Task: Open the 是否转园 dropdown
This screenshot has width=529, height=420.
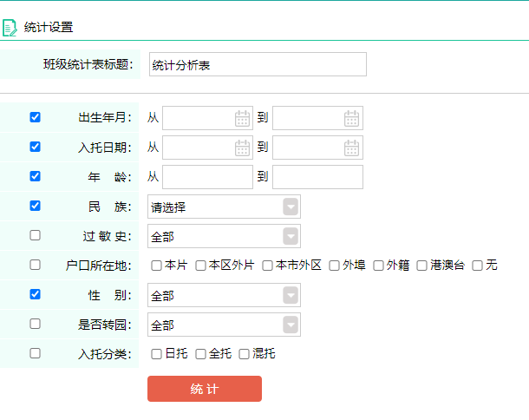Action: coord(224,325)
